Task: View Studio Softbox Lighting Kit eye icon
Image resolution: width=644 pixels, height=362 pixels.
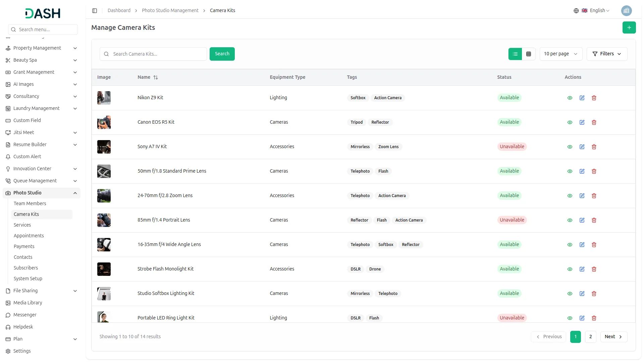Action: [570, 294]
